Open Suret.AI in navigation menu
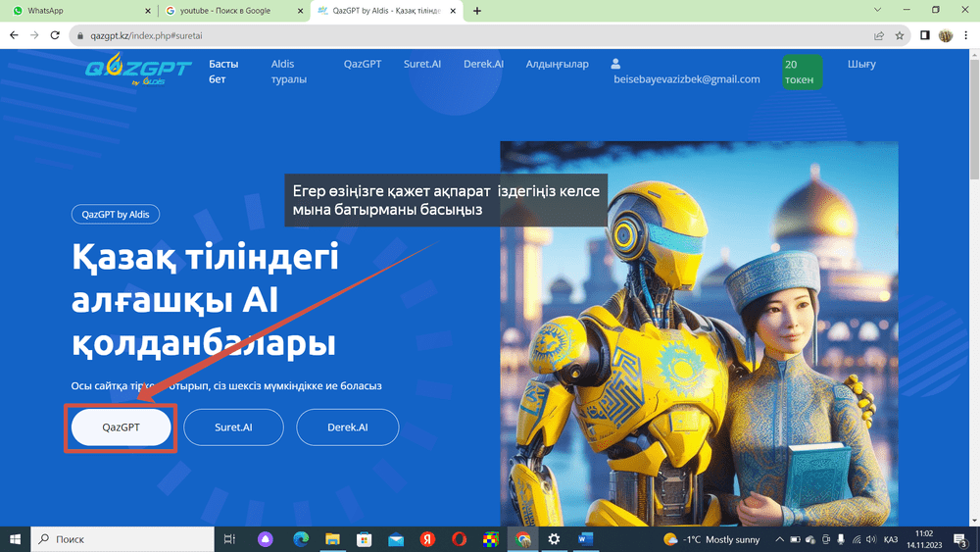980x552 pixels. [x=421, y=64]
